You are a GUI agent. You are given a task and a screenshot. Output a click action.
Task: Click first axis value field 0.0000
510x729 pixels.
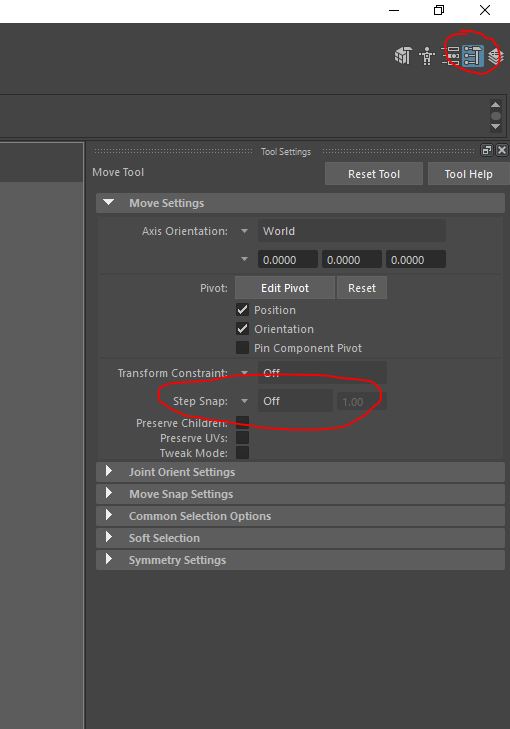(x=288, y=259)
